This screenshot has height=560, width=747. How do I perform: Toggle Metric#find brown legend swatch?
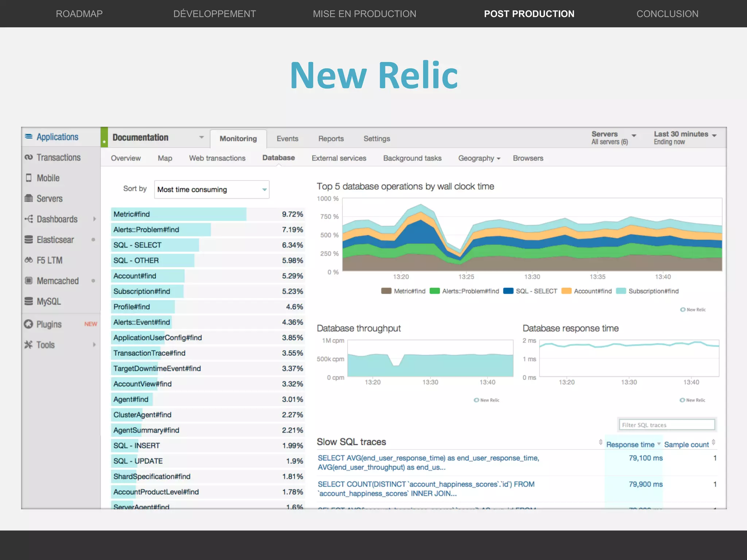pos(386,291)
